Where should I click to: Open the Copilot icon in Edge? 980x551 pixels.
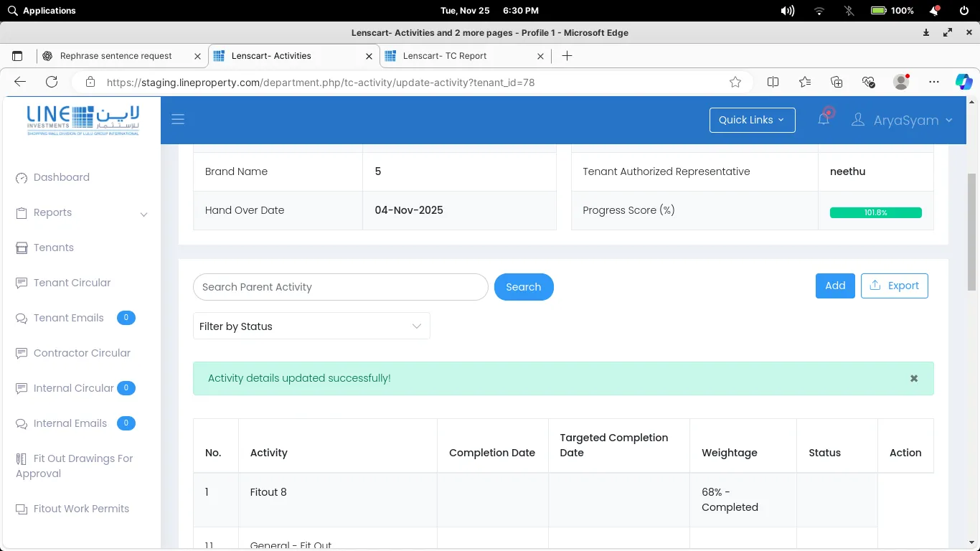pyautogui.click(x=963, y=82)
